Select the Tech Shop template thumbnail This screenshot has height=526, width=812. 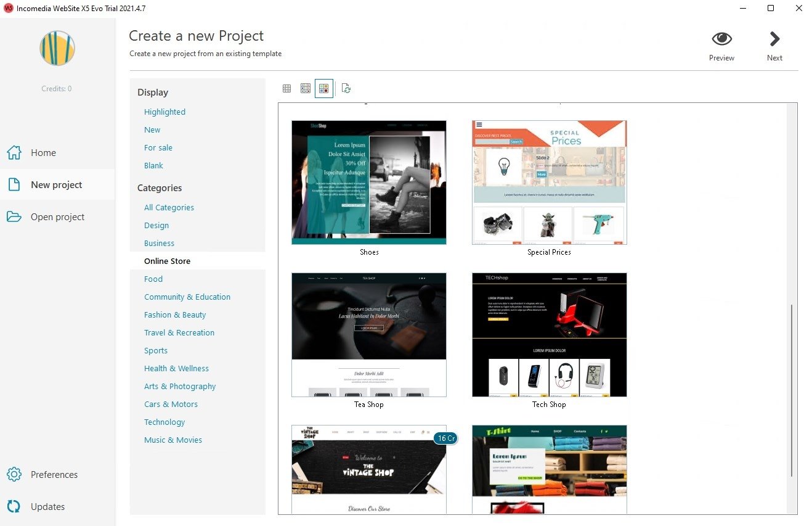click(550, 335)
